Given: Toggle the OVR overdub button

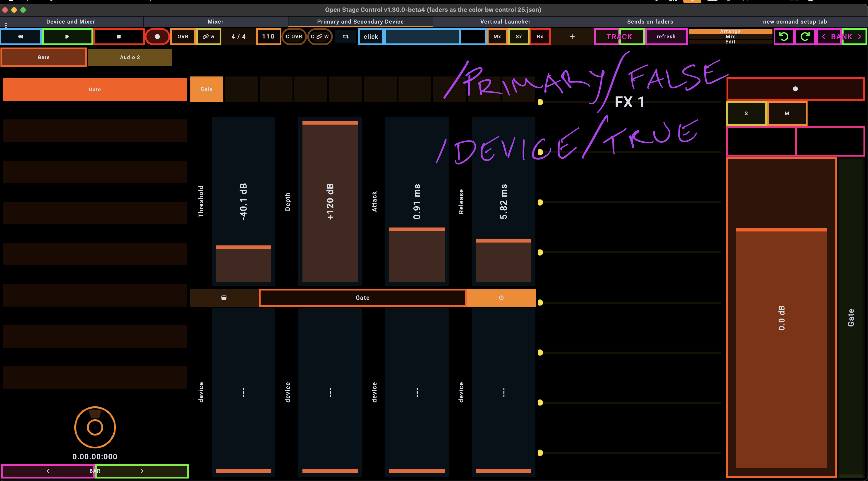Looking at the screenshot, I should [x=183, y=36].
